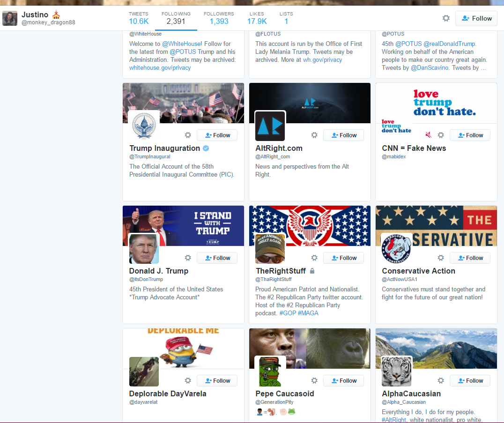This screenshot has width=504, height=423.
Task: Open the Lists tab
Action: pos(286,18)
